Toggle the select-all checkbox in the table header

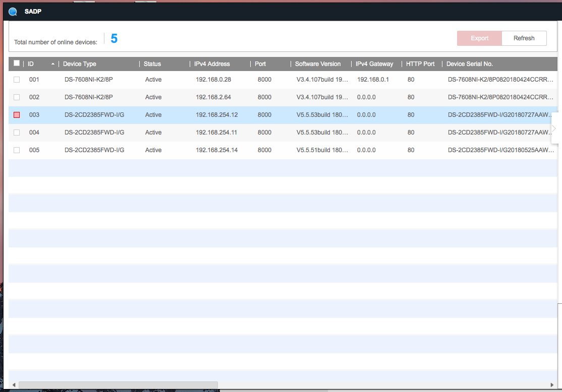pyautogui.click(x=17, y=62)
